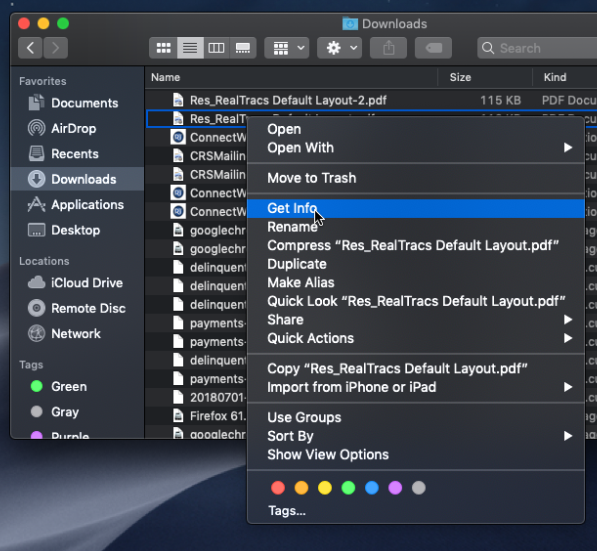Go back with the left chevron button
The image size is (597, 551).
click(x=30, y=48)
